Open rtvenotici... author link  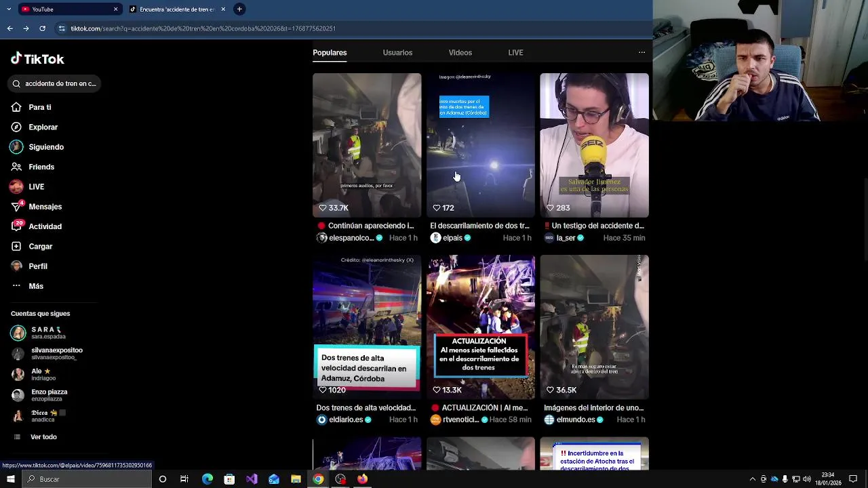(x=459, y=420)
